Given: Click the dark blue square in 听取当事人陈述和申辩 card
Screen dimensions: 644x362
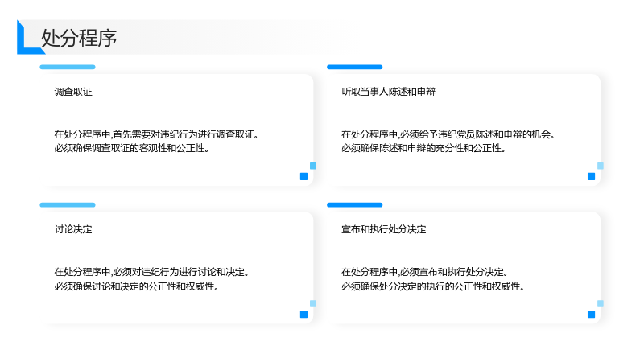Looking at the screenshot, I should pyautogui.click(x=592, y=176).
